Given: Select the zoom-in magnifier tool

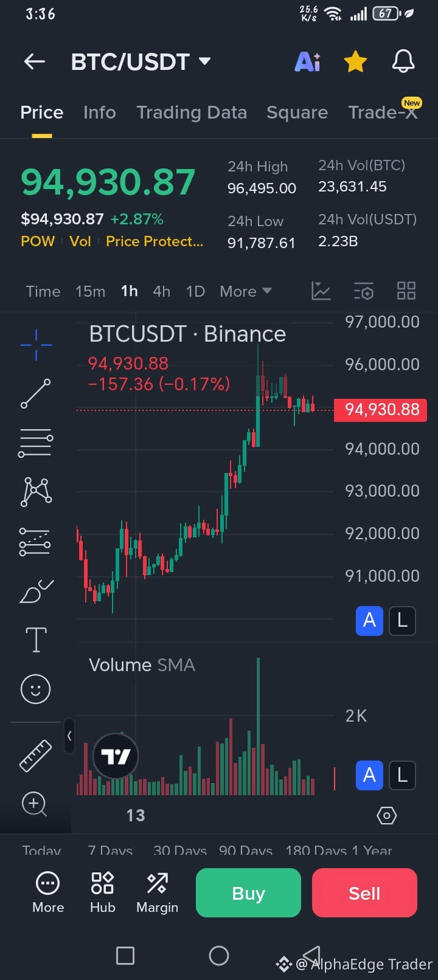Looking at the screenshot, I should coord(35,804).
